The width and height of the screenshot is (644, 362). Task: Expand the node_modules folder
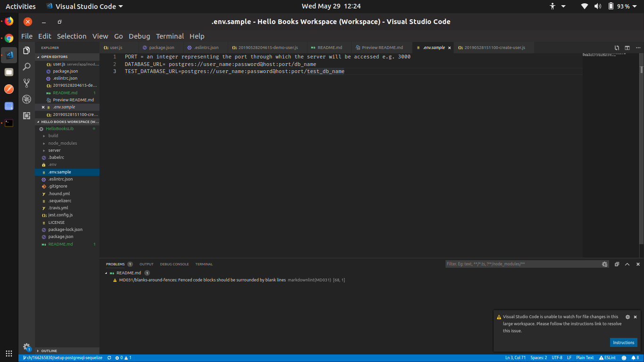point(67,143)
